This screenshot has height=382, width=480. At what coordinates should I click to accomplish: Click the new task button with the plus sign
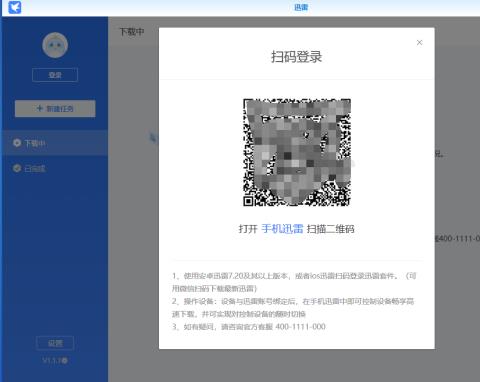point(55,109)
